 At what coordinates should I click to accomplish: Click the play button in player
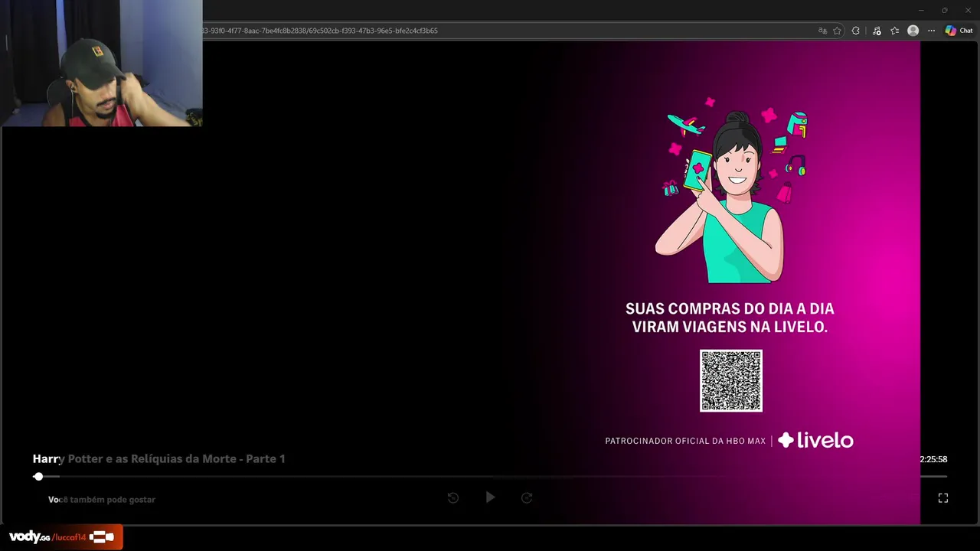pyautogui.click(x=490, y=497)
